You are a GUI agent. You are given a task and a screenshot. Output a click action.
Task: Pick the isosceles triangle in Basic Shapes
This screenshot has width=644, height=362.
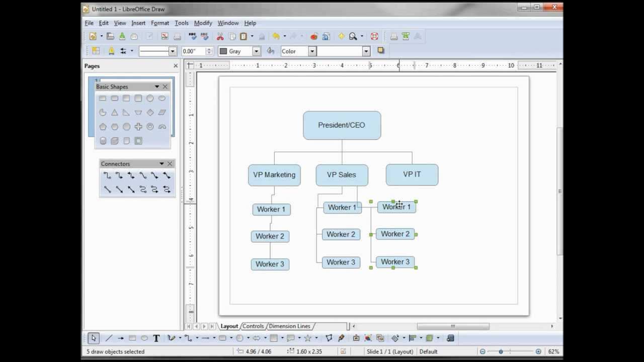coord(115,113)
